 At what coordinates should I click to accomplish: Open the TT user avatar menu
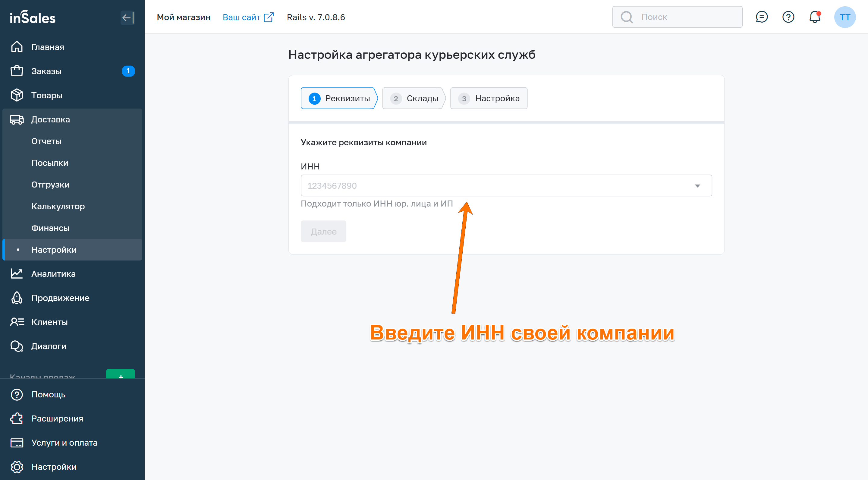click(844, 17)
